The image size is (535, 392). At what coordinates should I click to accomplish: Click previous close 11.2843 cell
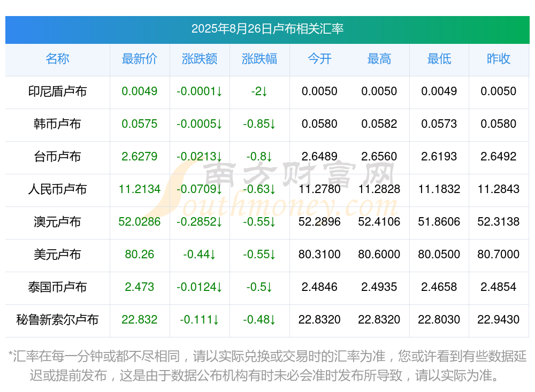point(499,189)
